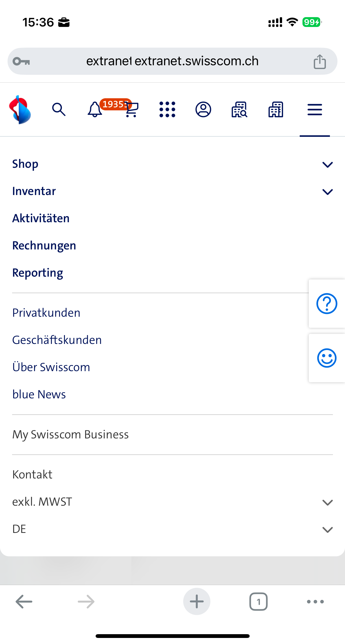This screenshot has width=345, height=644.
Task: Open the smiley feedback widget
Action: 327,358
